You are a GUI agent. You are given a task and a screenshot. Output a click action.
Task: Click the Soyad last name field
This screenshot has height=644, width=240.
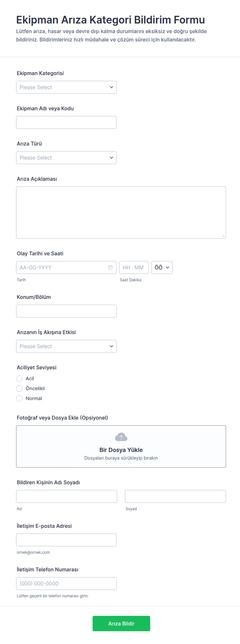coord(175,496)
